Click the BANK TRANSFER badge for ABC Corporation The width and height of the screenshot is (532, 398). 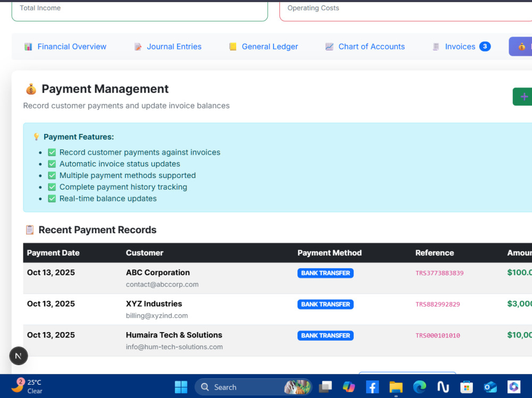326,273
